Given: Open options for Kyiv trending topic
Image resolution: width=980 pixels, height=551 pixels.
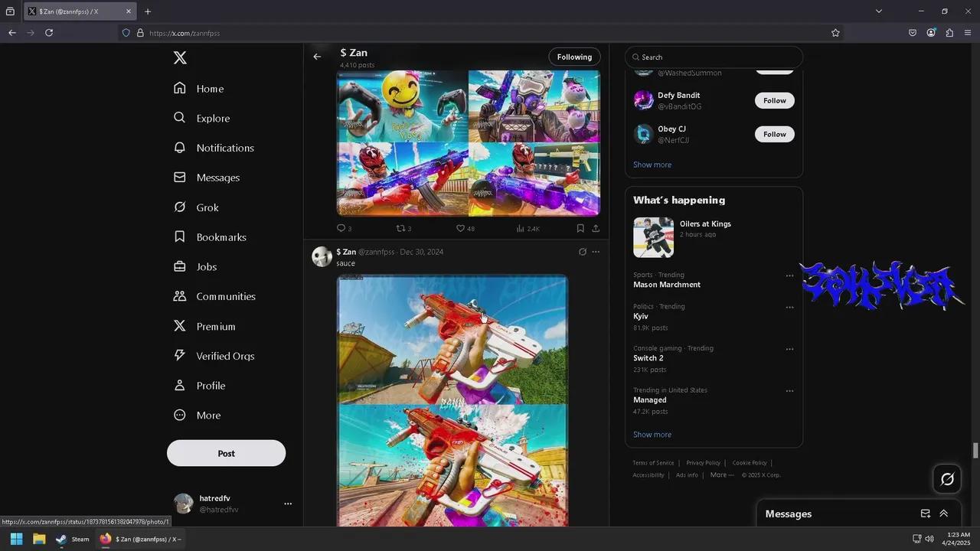Looking at the screenshot, I should pos(789,308).
